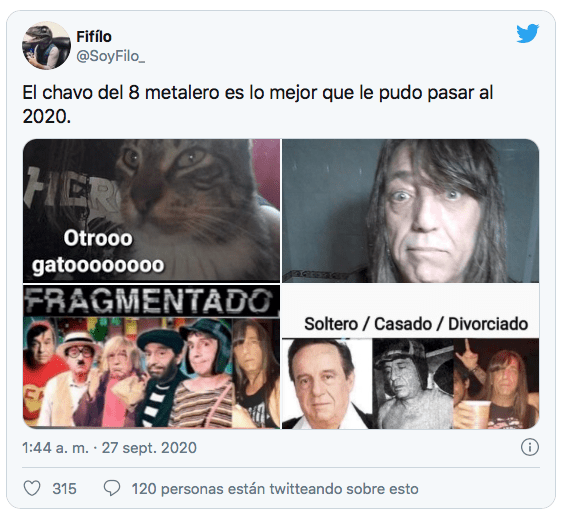562x516 pixels.
Task: View the long-haired man selfie image
Action: pyautogui.click(x=411, y=211)
